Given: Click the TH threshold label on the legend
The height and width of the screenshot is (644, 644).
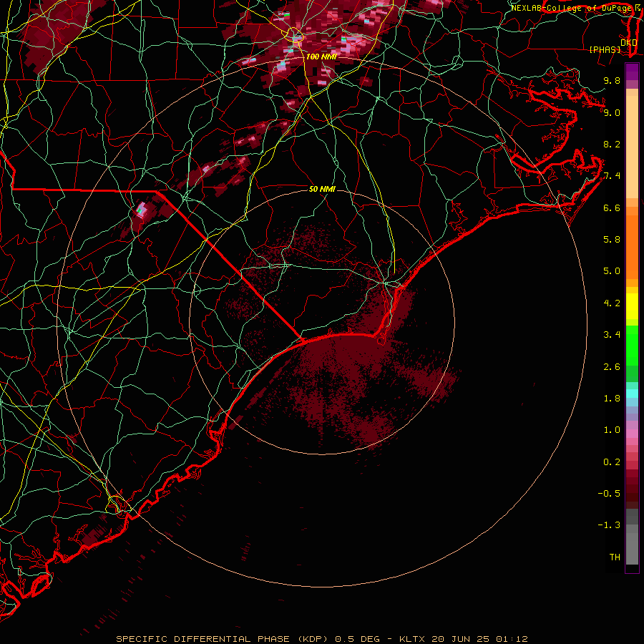Looking at the screenshot, I should (615, 557).
